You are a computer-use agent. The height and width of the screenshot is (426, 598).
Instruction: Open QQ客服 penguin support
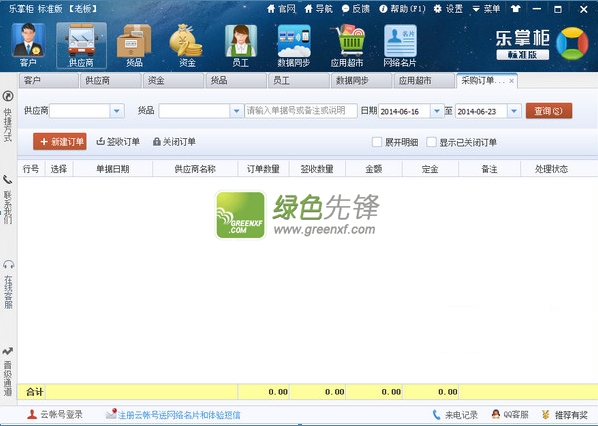click(510, 415)
